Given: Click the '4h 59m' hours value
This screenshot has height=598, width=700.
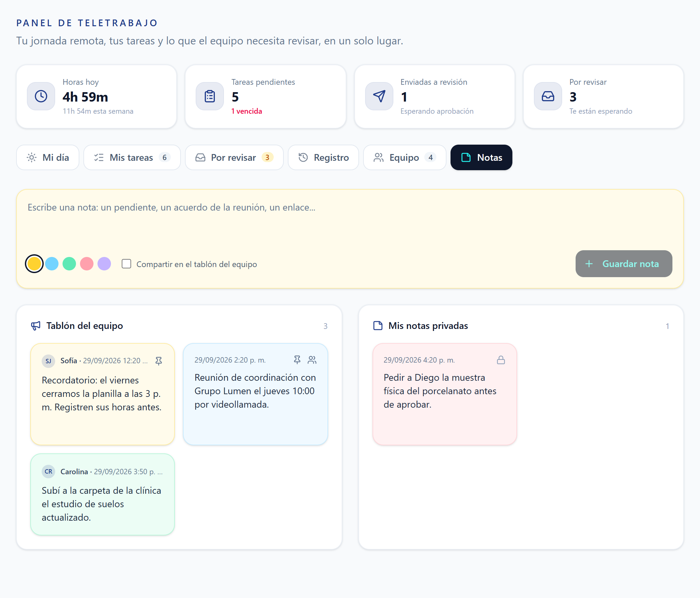Looking at the screenshot, I should coord(85,97).
